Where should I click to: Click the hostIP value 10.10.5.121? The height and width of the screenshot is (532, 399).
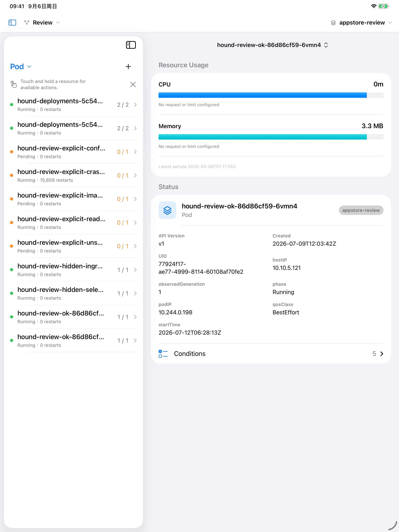286,268
